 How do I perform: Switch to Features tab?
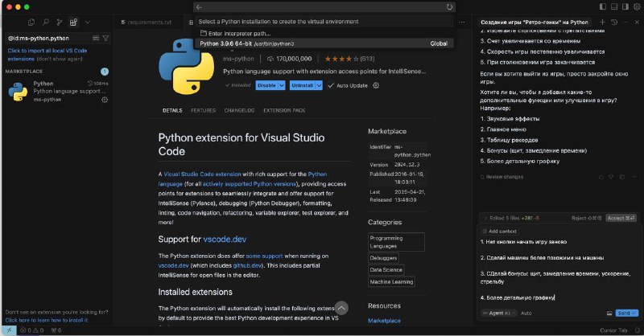[203, 110]
